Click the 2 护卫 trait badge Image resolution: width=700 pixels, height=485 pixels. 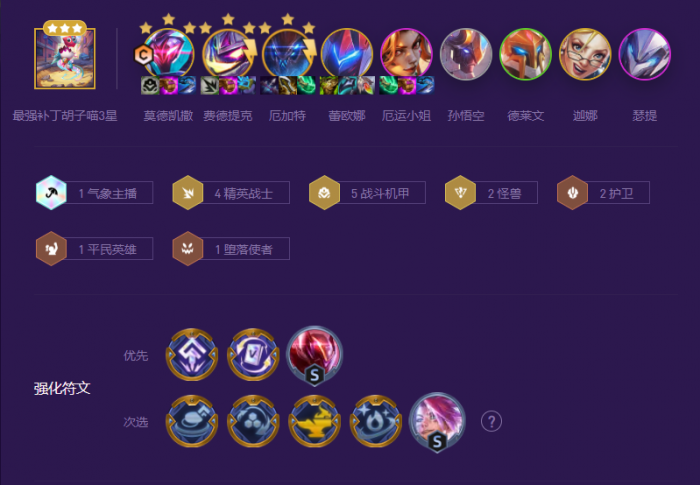(604, 192)
